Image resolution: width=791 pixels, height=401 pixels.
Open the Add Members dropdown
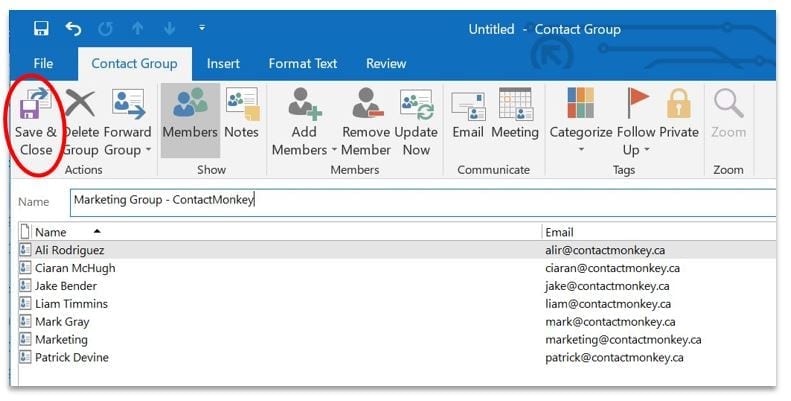(x=304, y=123)
